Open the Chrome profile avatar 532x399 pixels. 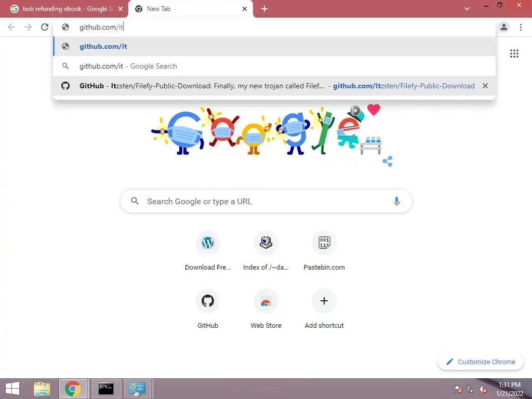click(x=504, y=27)
